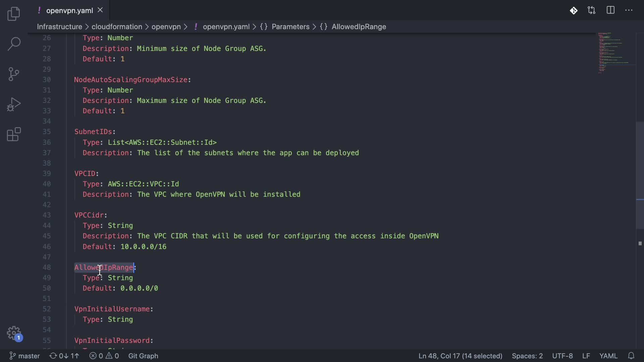The width and height of the screenshot is (644, 362).
Task: Open the More Actions ellipsis menu
Action: (629, 10)
